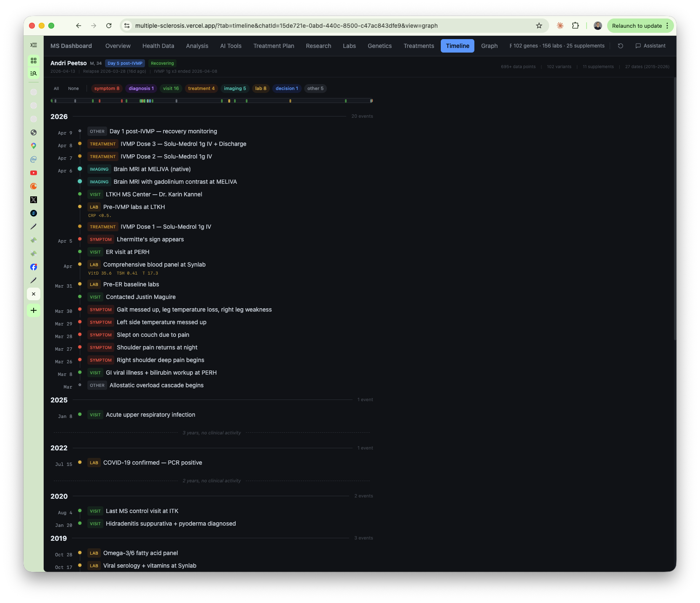Open the Facebook pinned tab
The width and height of the screenshot is (700, 603).
(x=34, y=267)
